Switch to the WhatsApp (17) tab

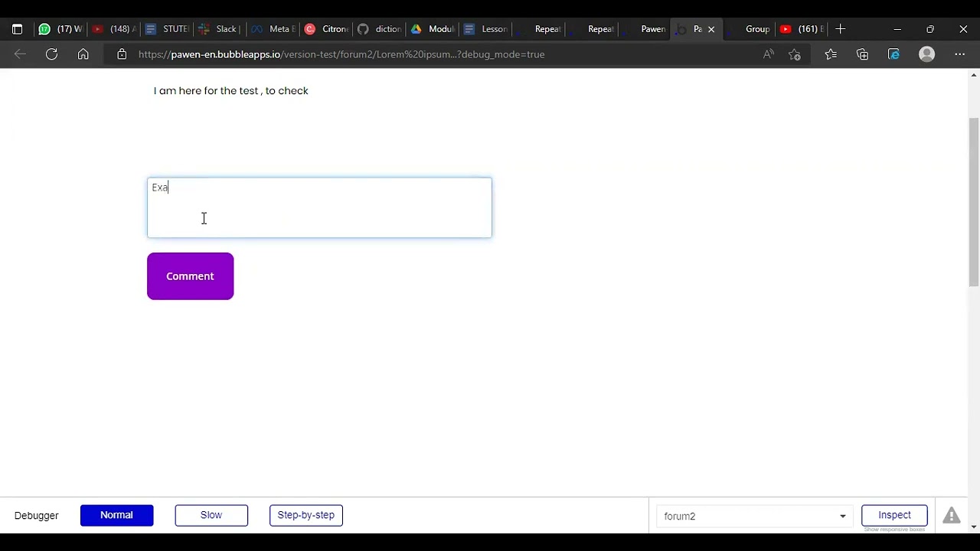pyautogui.click(x=60, y=29)
